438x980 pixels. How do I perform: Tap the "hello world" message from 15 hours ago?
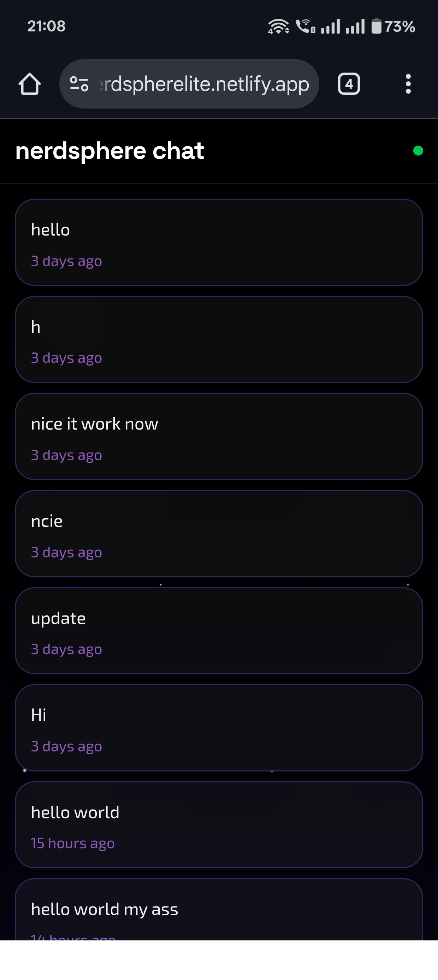(x=219, y=825)
